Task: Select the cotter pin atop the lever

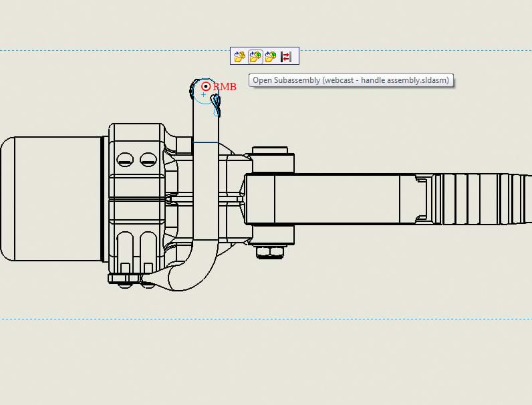Action: pos(216,104)
